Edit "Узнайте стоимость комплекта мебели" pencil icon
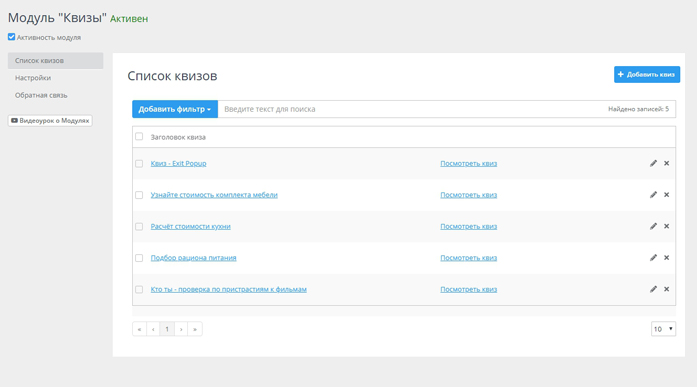 tap(653, 195)
